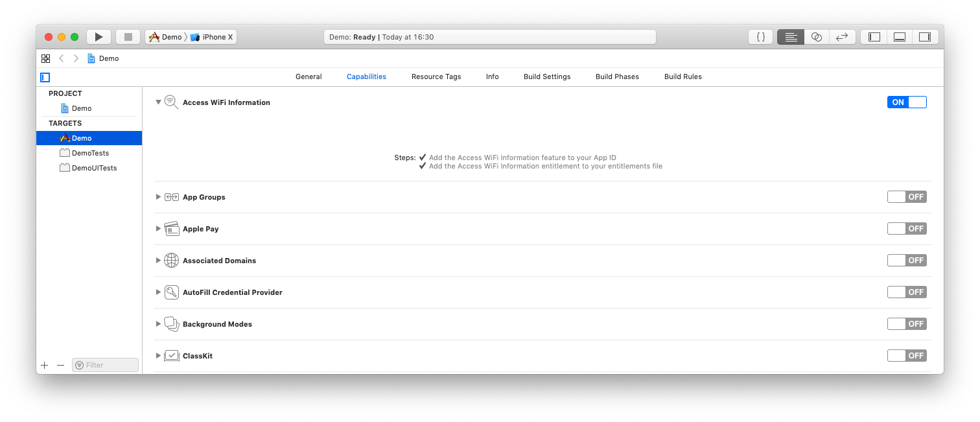The width and height of the screenshot is (980, 422).
Task: Expand the Associated Domains section
Action: pos(158,261)
